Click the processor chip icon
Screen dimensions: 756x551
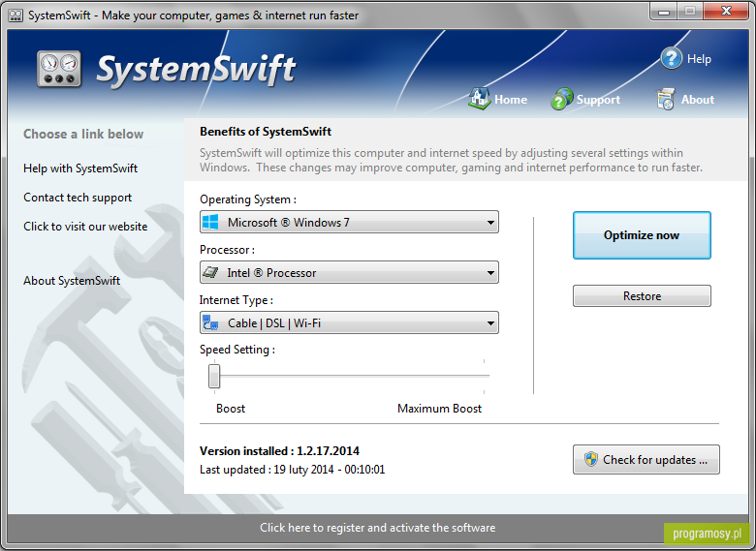click(210, 272)
